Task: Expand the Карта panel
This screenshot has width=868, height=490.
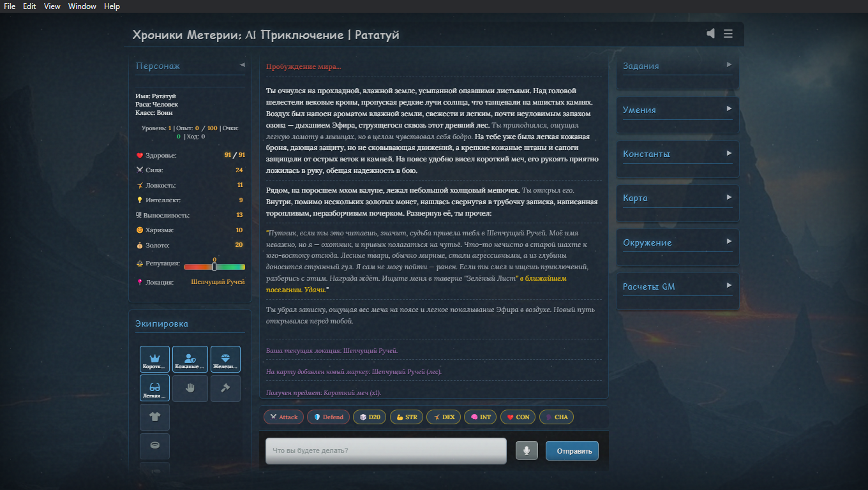Action: coord(729,198)
